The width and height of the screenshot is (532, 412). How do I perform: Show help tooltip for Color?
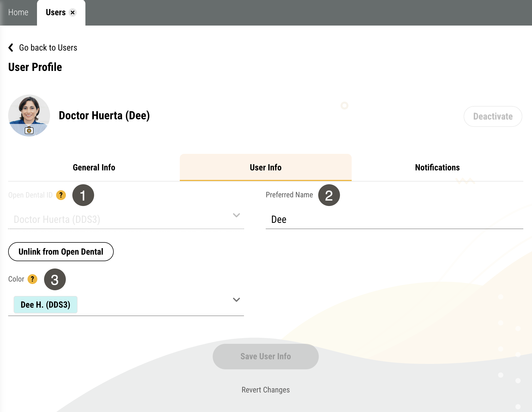[32, 279]
